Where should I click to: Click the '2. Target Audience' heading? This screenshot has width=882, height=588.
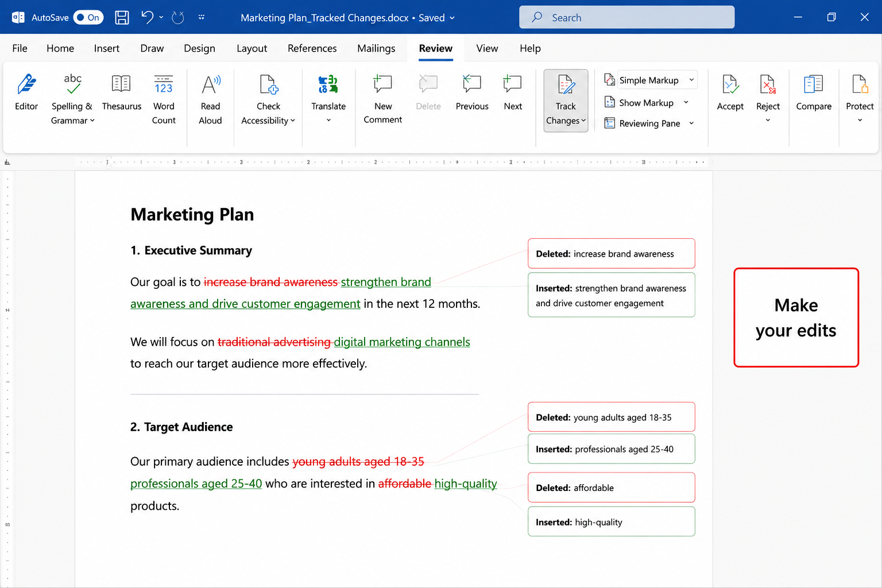[181, 427]
